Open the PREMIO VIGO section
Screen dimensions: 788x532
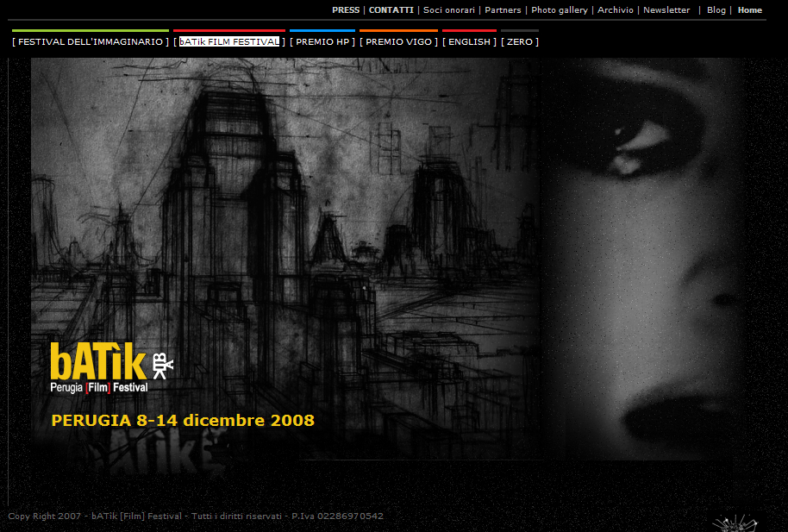tap(398, 41)
